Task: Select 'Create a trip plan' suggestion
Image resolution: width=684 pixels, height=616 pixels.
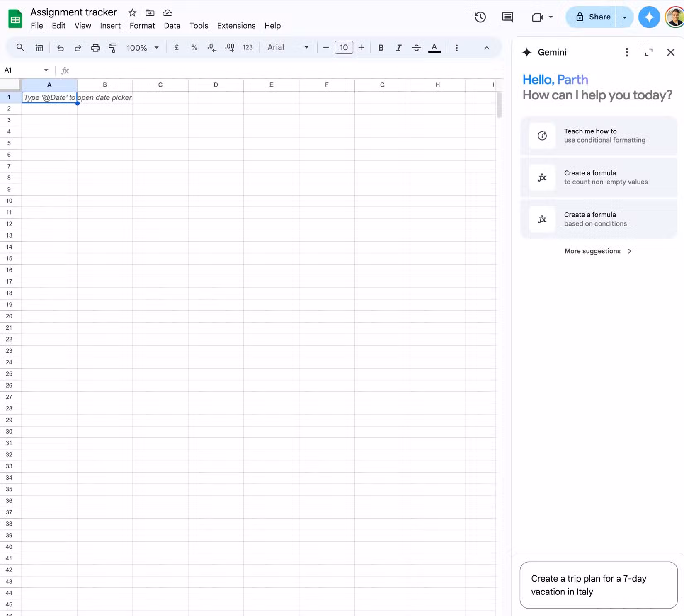Action: (598, 585)
